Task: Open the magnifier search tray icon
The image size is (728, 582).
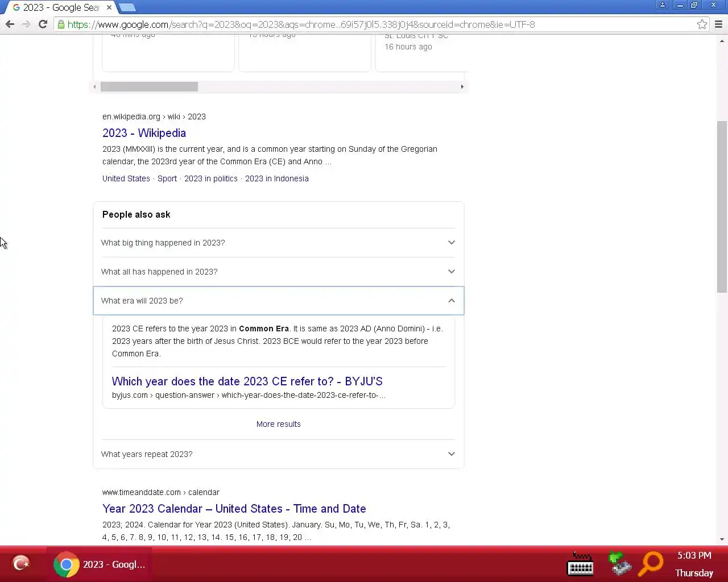Action: pos(651,564)
